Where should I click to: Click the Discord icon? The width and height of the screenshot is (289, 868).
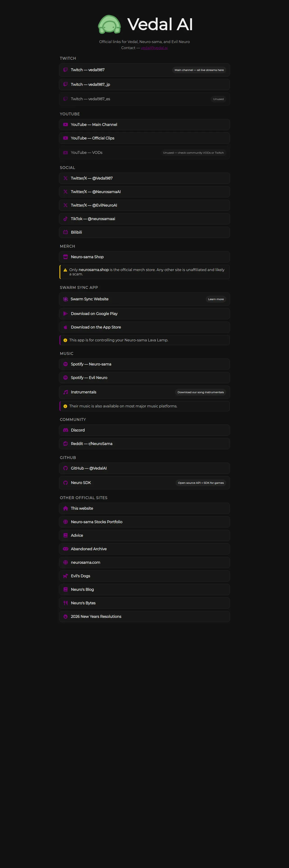[65, 430]
